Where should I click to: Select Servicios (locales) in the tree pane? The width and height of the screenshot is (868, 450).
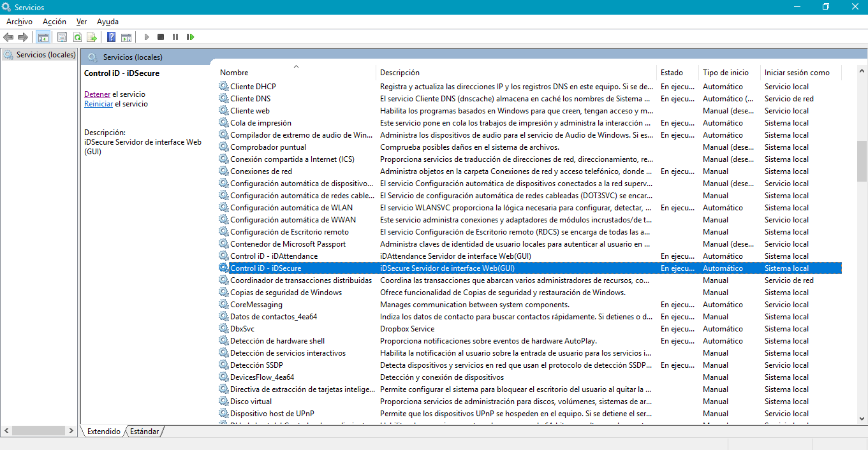point(40,55)
